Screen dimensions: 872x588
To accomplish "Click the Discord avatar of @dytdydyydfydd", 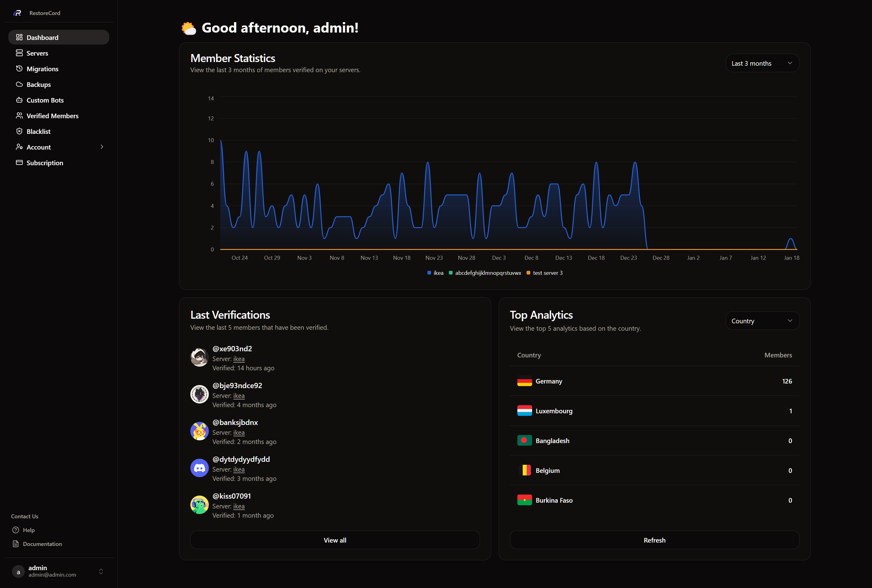I will point(200,468).
